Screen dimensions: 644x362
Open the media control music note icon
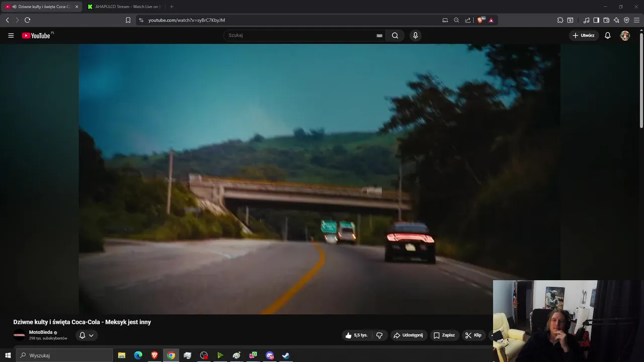click(x=586, y=20)
